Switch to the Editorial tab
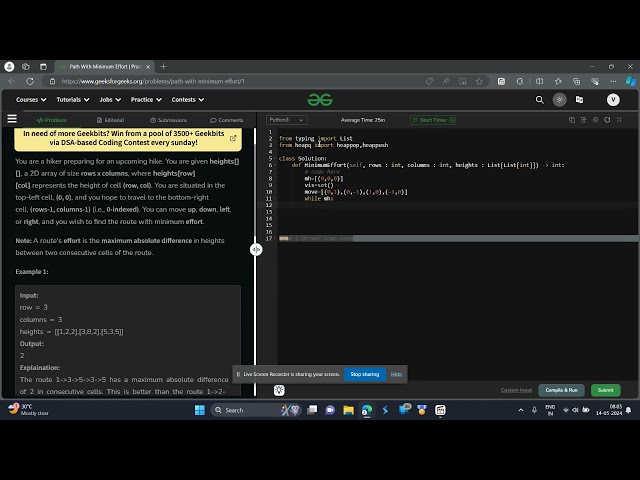The height and width of the screenshot is (480, 640). point(110,120)
